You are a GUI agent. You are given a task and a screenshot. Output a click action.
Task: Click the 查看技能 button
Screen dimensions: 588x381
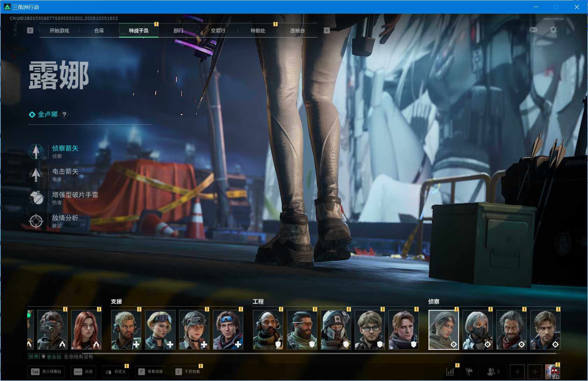click(x=151, y=372)
